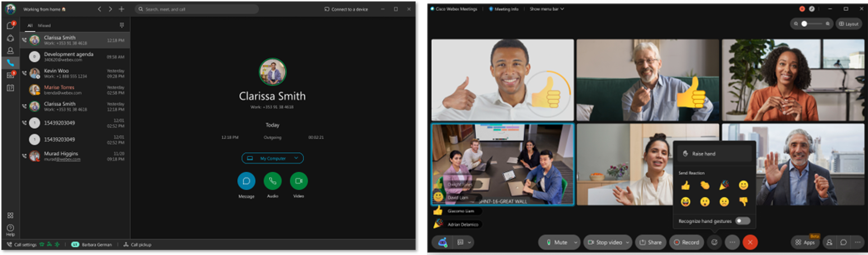Click the Layout button
868x255 pixels.
848,24
